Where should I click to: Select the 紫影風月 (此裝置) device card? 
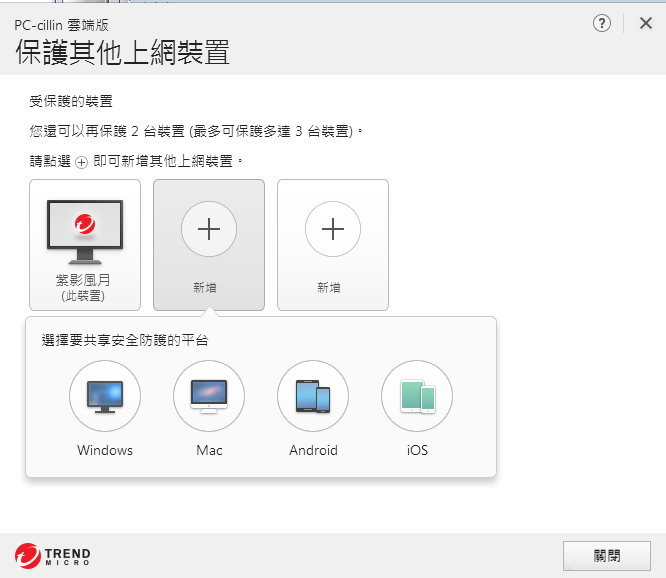pos(85,245)
